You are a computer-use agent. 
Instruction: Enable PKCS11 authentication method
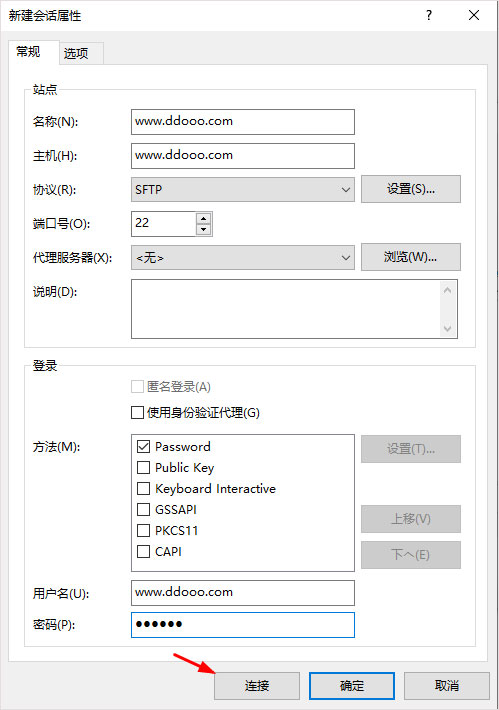coord(144,530)
